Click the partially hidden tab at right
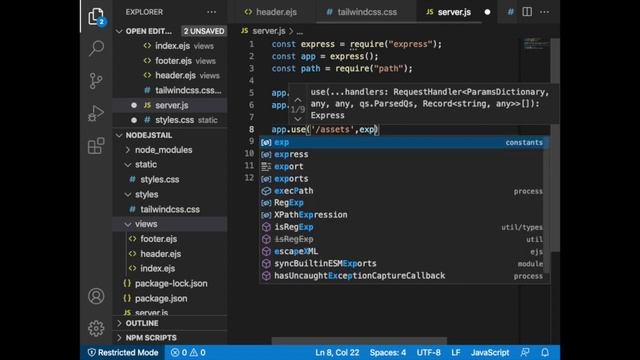The height and width of the screenshot is (360, 640). (511, 12)
